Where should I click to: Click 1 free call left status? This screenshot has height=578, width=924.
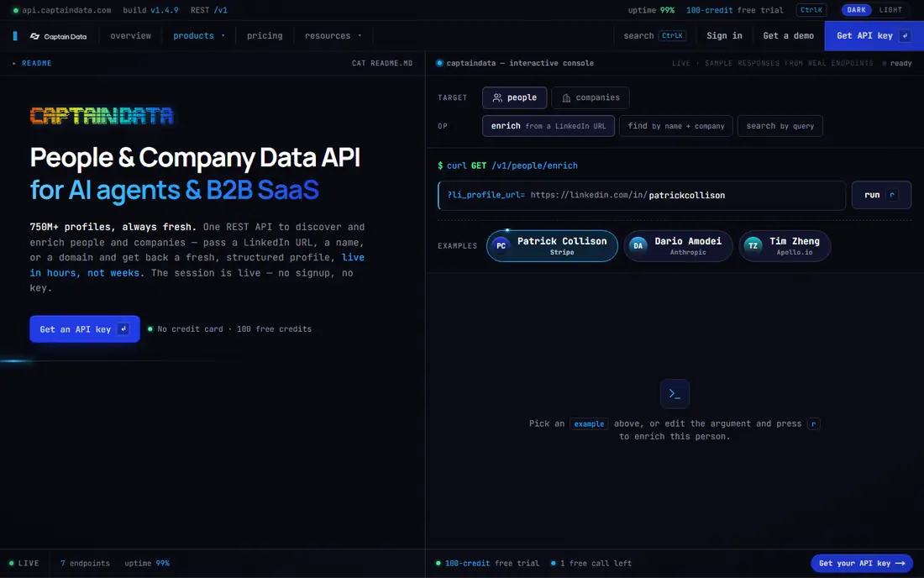click(x=591, y=563)
